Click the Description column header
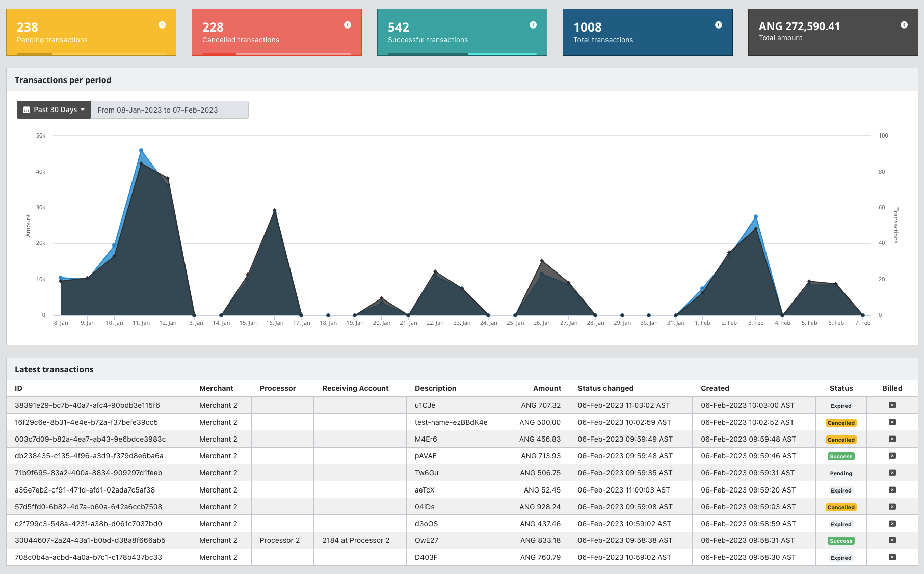 [x=436, y=388]
